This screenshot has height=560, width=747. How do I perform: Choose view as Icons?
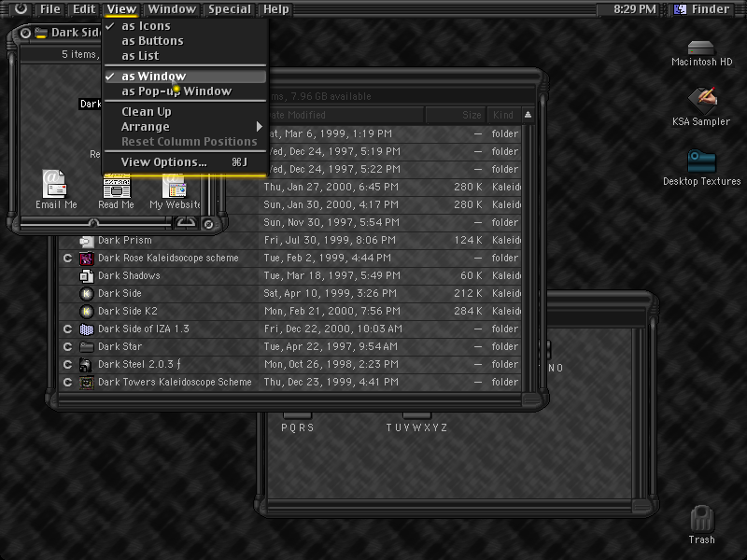click(x=185, y=26)
